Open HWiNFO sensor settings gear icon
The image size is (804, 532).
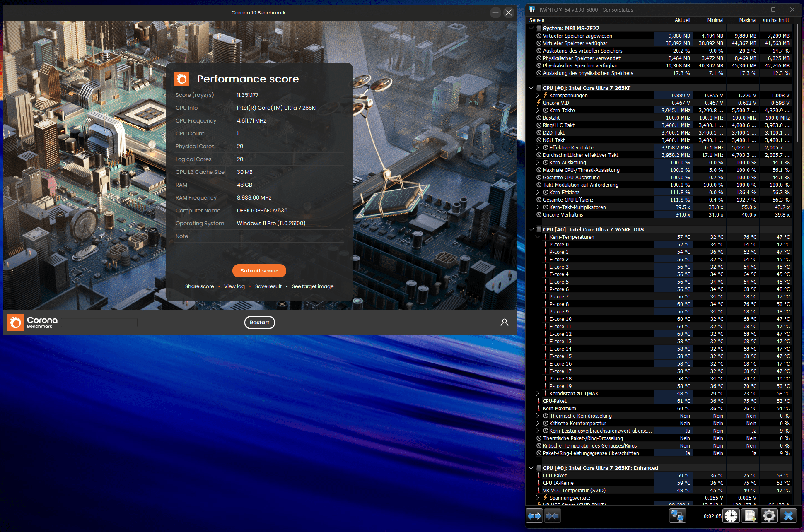pyautogui.click(x=769, y=516)
